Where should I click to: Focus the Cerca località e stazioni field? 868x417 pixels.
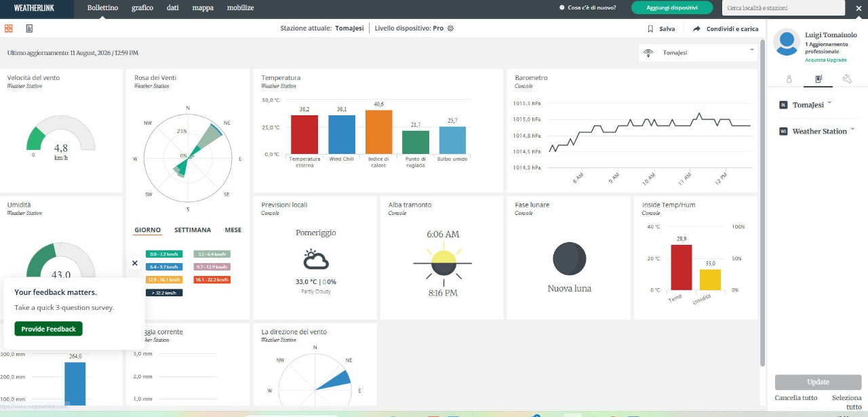pyautogui.click(x=784, y=8)
